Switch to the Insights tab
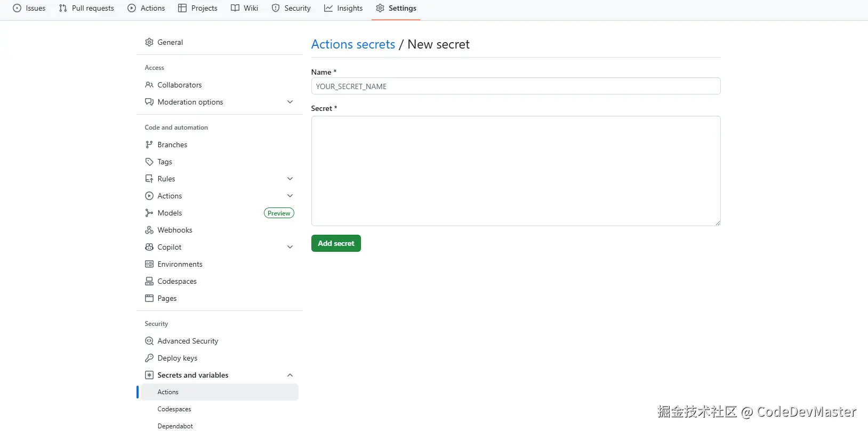868x431 pixels. pyautogui.click(x=343, y=8)
